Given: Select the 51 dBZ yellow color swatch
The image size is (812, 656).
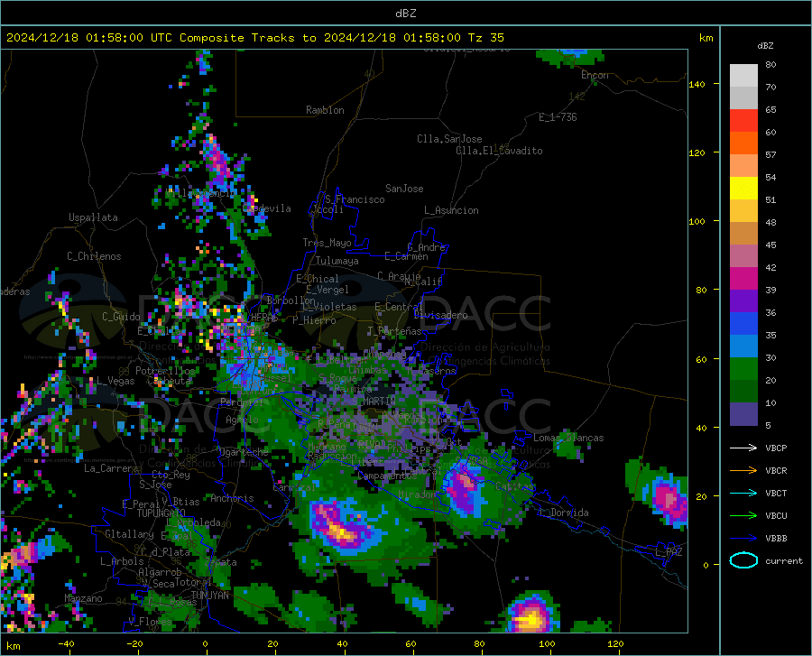Looking at the screenshot, I should (743, 188).
